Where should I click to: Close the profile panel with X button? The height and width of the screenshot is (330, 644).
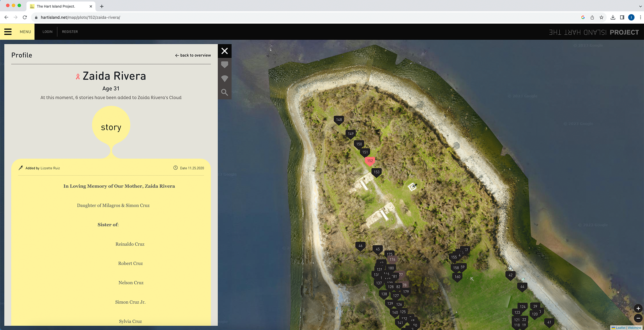coord(224,51)
